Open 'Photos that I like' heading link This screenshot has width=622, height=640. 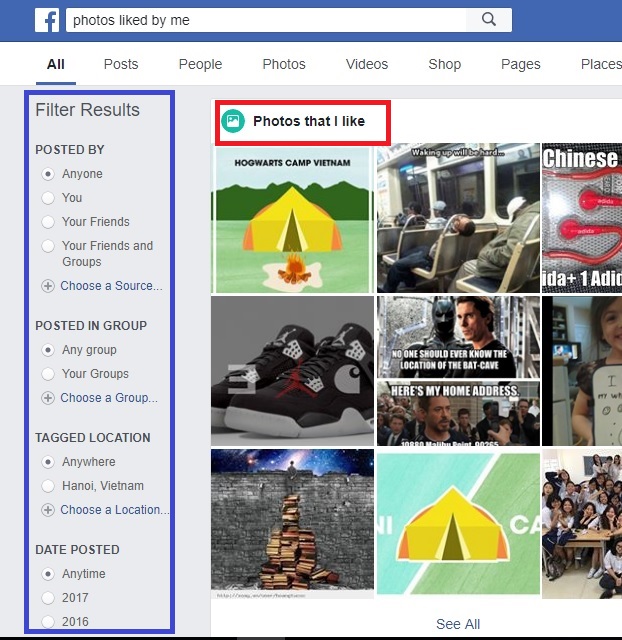click(308, 122)
